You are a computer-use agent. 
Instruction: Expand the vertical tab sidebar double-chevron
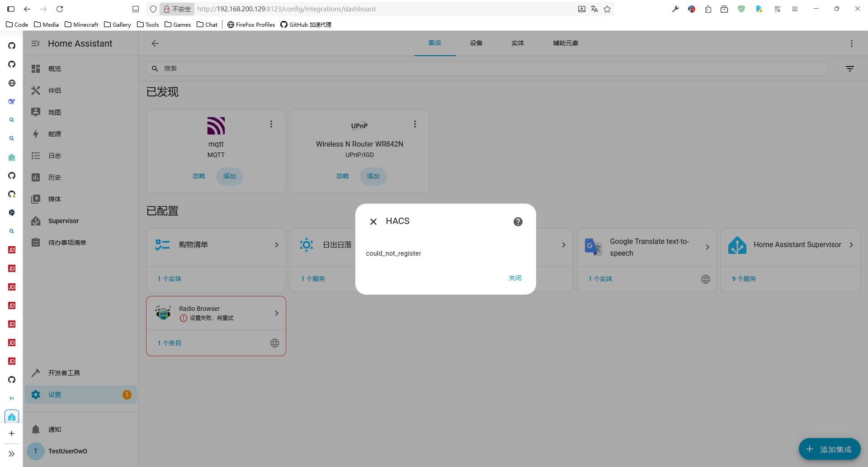pos(12,454)
